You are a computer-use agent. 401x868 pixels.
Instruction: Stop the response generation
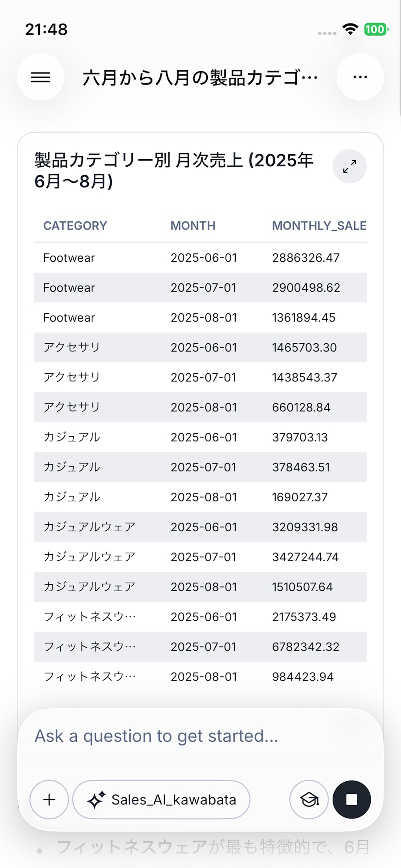[352, 799]
